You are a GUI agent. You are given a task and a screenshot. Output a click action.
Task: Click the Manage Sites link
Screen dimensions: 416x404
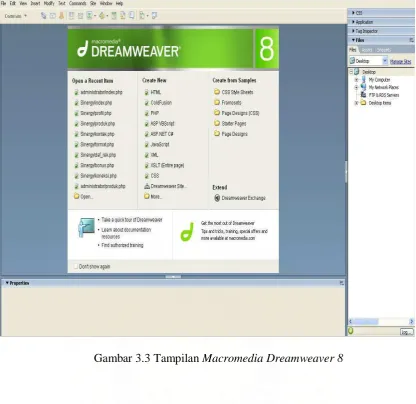(x=400, y=61)
